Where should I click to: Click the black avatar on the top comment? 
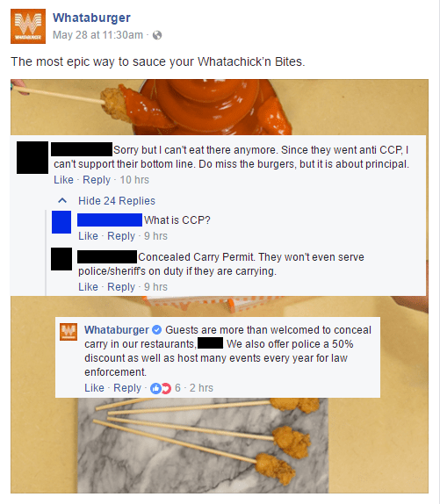(32, 157)
